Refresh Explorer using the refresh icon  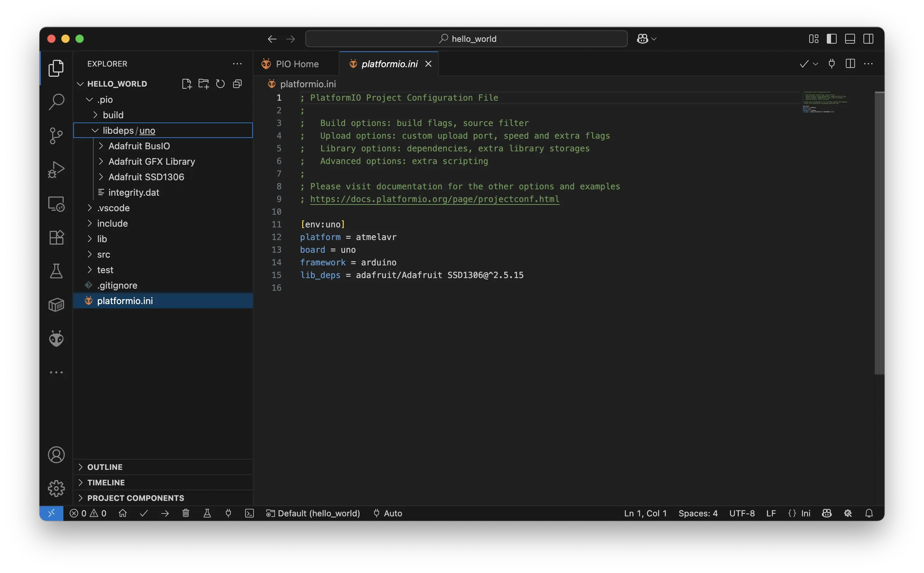click(221, 83)
